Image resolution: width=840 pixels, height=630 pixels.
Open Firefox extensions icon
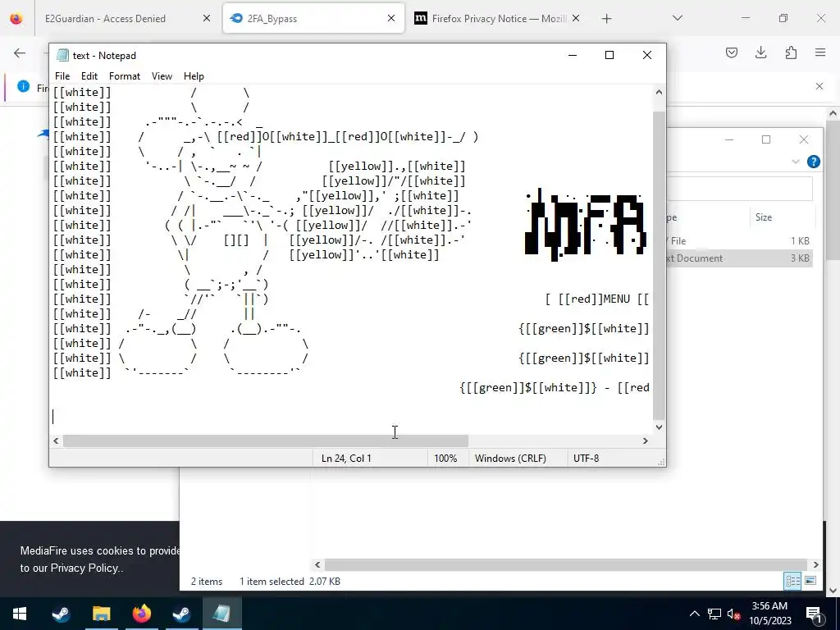[791, 52]
